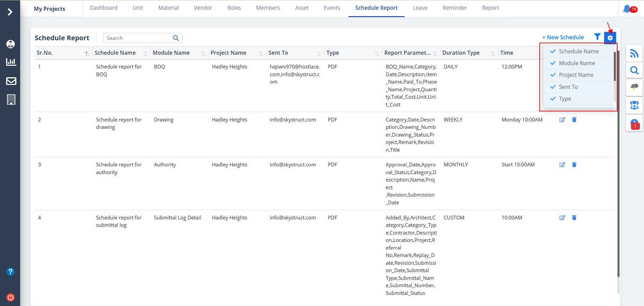Open the help question mark icon
Image resolution: width=644 pixels, height=306 pixels.
point(11,271)
